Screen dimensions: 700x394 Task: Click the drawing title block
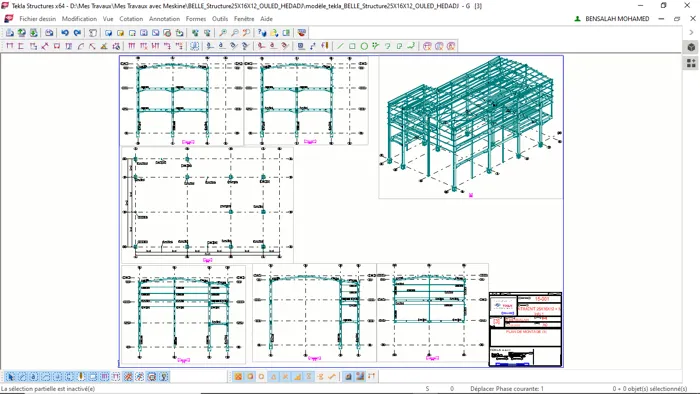coord(525,329)
